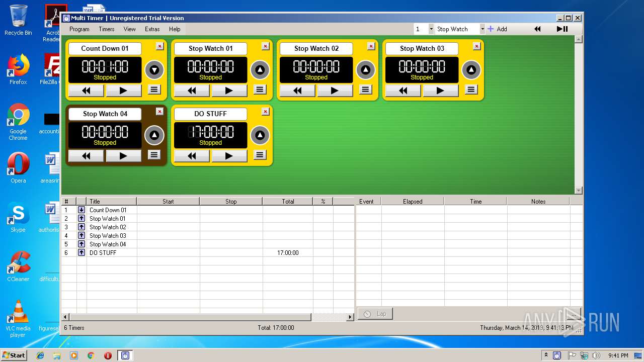
Task: Toggle Stop Watch 02 direction arrow button
Action: [366, 70]
